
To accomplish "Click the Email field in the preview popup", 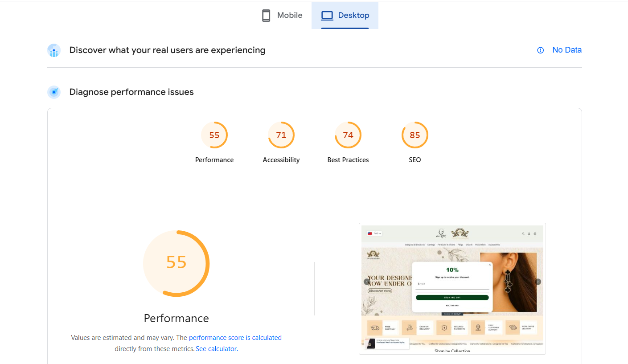I will [x=452, y=284].
